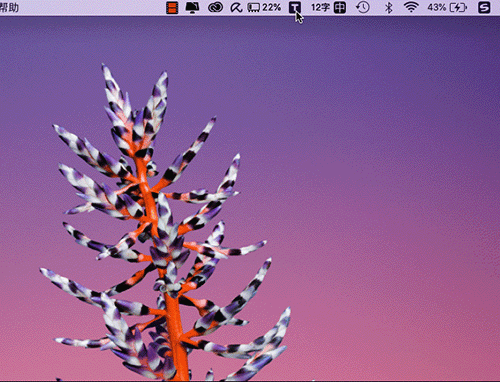Open the black monitor display icon menu
The width and height of the screenshot is (500, 382).
pyautogui.click(x=192, y=7)
